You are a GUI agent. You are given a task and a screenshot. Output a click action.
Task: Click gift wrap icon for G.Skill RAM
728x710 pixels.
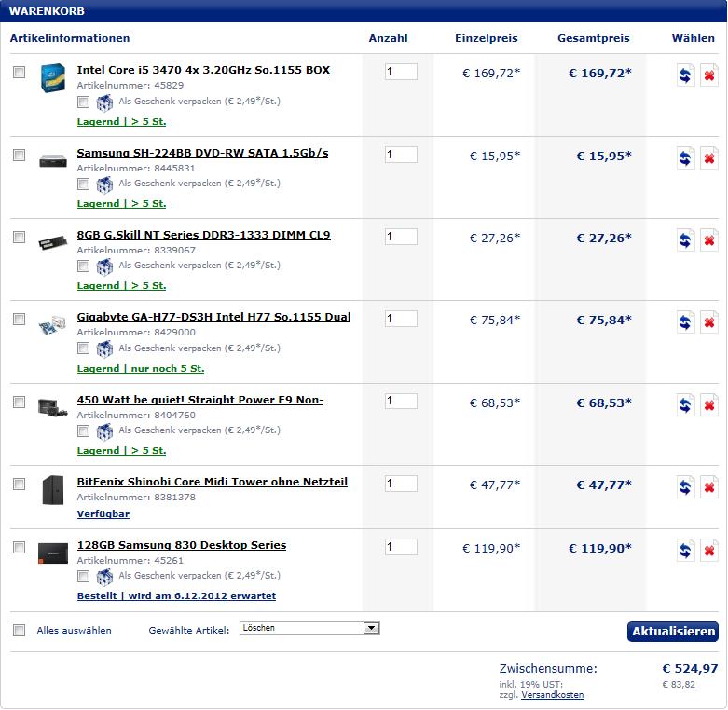(104, 266)
